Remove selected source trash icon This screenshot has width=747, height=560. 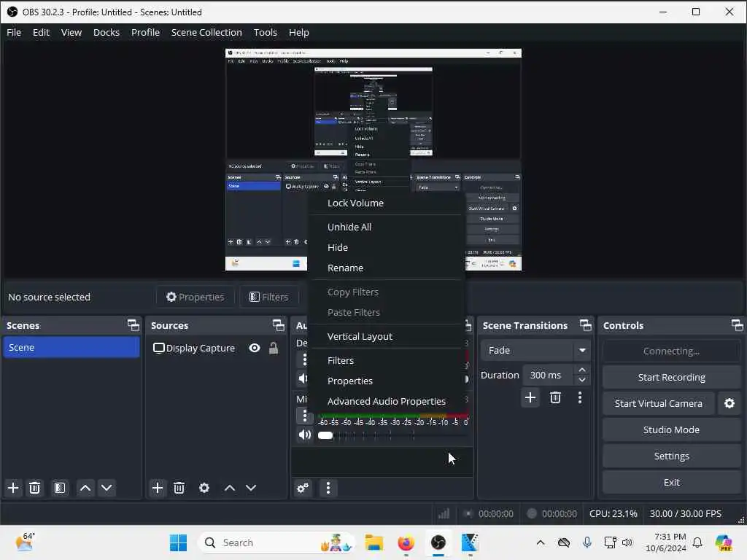tap(179, 488)
